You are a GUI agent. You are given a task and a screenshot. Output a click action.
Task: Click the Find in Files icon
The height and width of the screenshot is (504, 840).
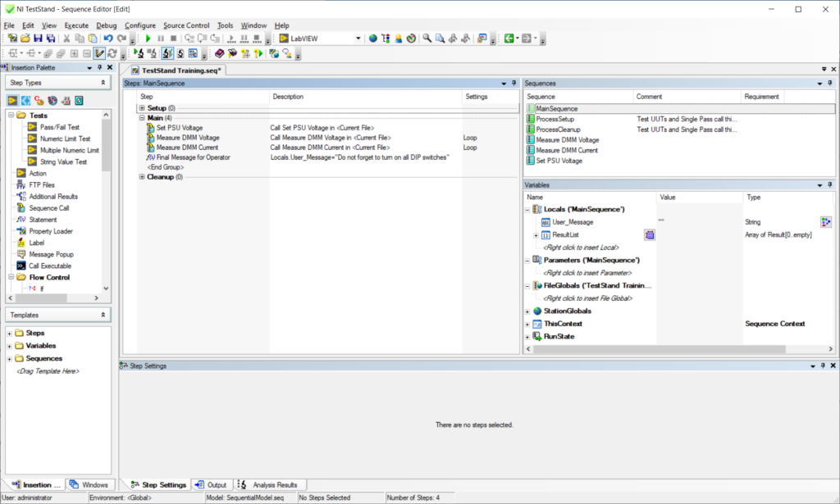coord(440,39)
